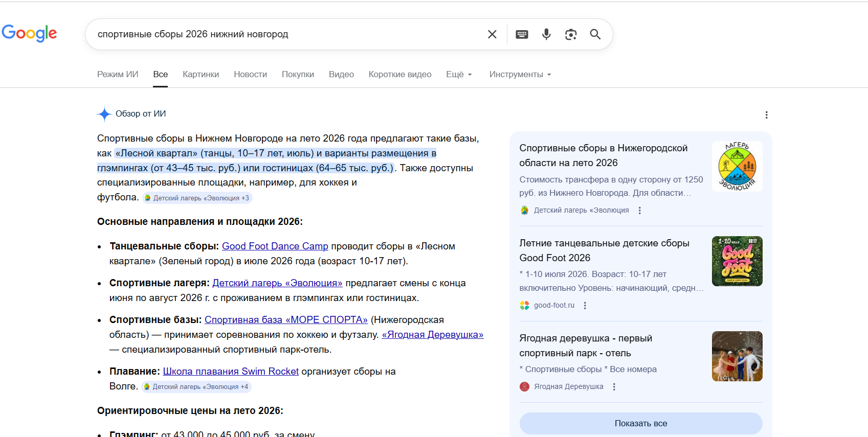
Task: Start voice search with the microphone icon
Action: (546, 34)
